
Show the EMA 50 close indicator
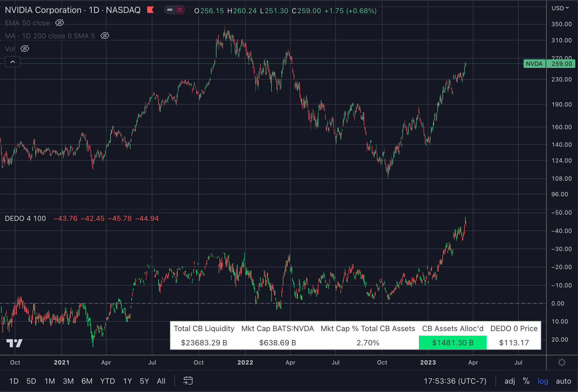pyautogui.click(x=59, y=23)
